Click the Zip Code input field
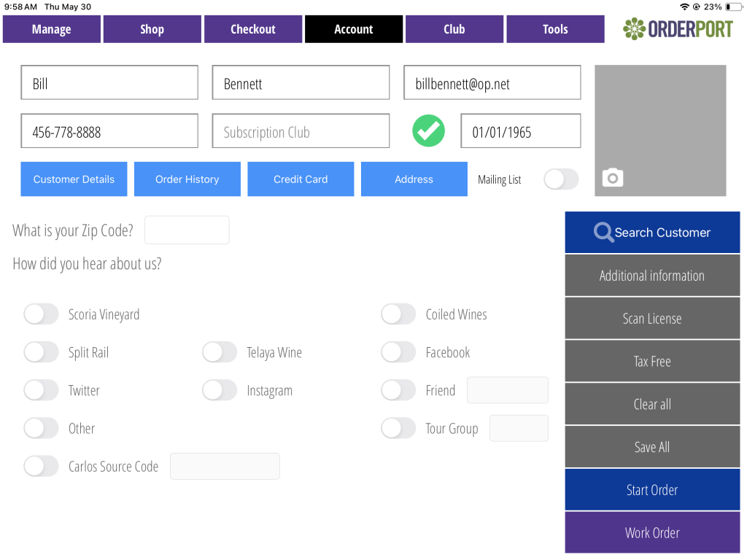This screenshot has height=560, width=747. click(187, 230)
